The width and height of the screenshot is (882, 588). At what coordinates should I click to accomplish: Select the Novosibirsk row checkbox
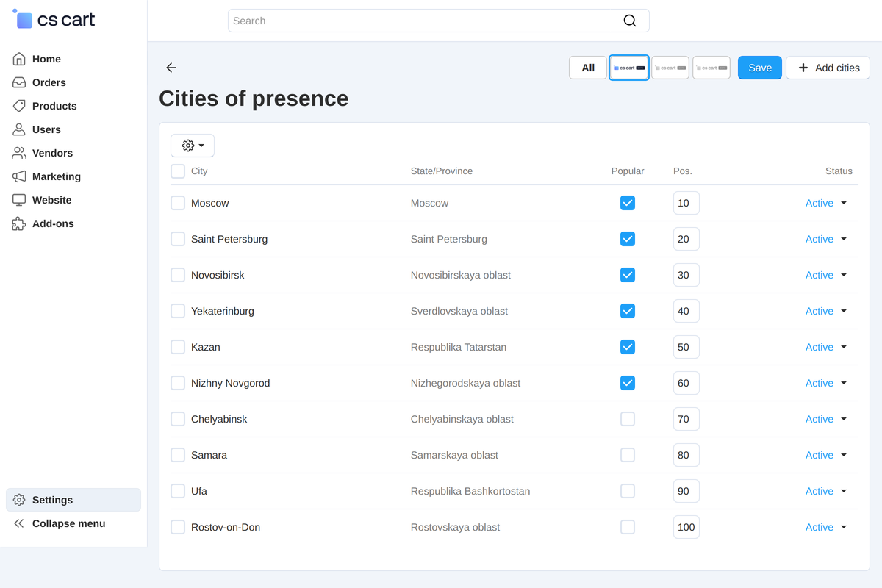tap(178, 275)
